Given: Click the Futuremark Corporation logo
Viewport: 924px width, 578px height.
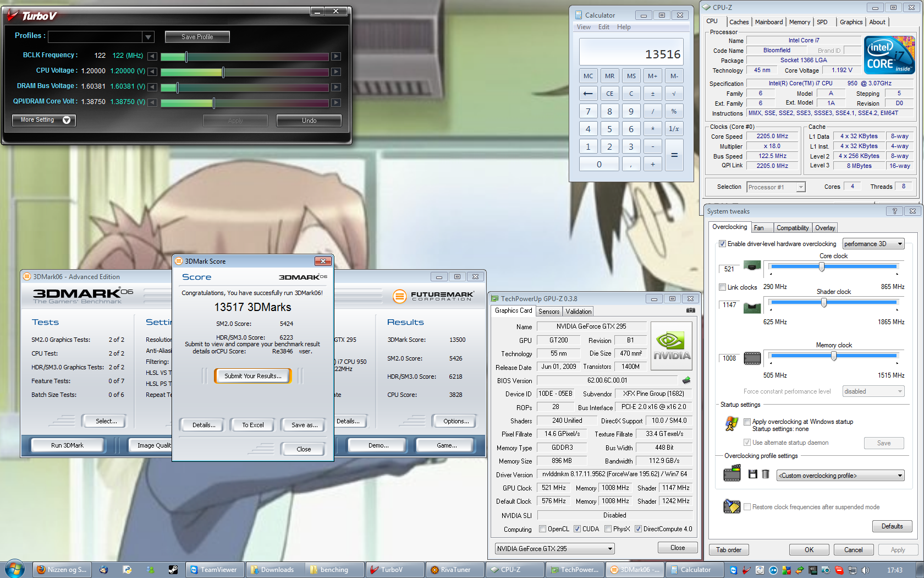Looking at the screenshot, I should (x=433, y=296).
